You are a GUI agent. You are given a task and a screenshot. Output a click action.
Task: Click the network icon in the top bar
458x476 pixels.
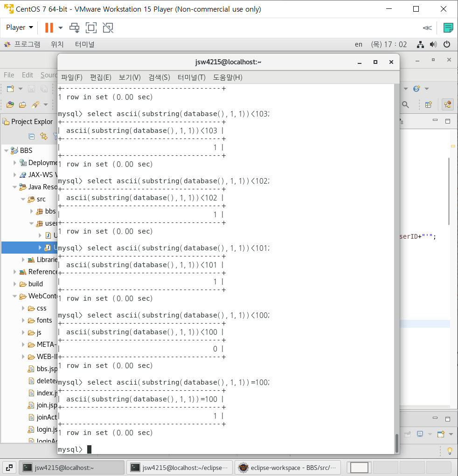click(420, 44)
